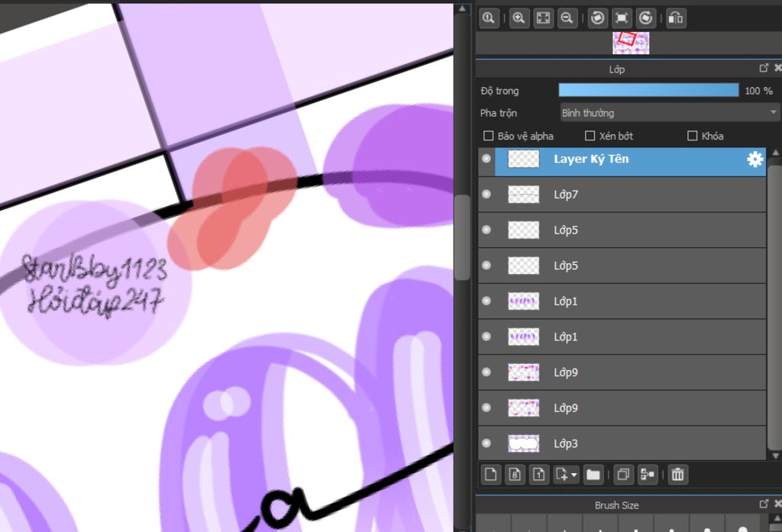The image size is (782, 532).
Task: Click the Lớp3 layer thumbnail
Action: coord(523,443)
